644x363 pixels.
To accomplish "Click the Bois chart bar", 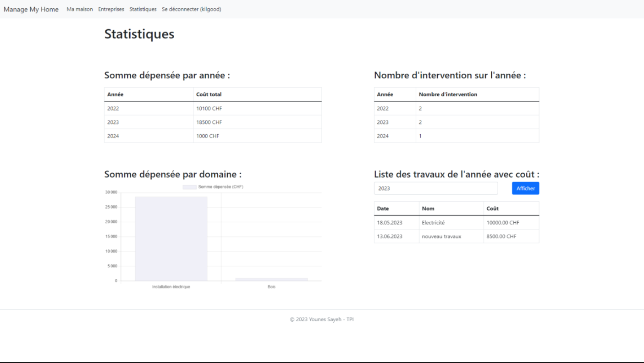I will [271, 279].
